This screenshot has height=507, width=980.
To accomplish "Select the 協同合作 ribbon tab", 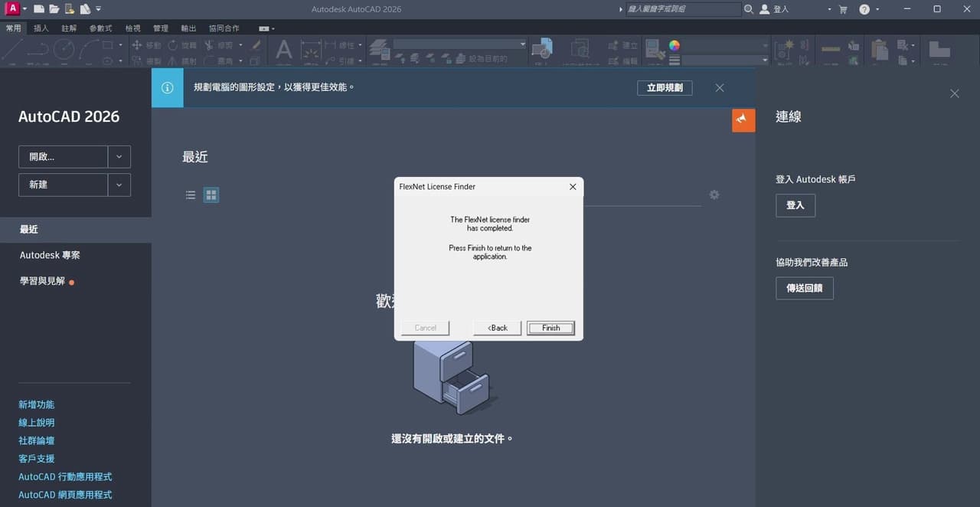I will click(x=224, y=28).
